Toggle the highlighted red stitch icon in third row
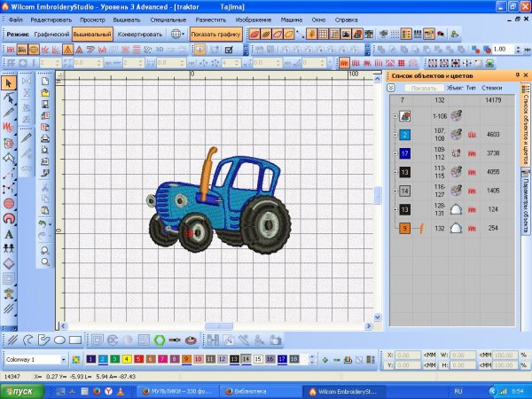This screenshot has height=399, width=532. 344,63
